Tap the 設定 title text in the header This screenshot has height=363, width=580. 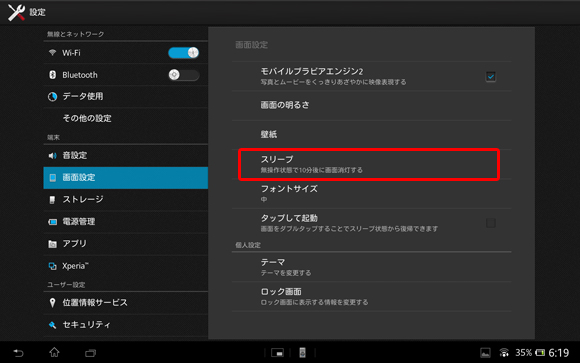[x=37, y=12]
